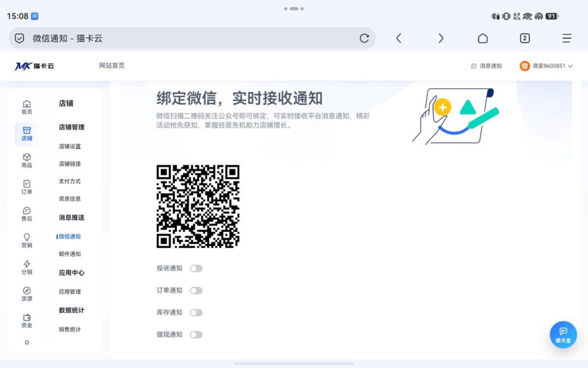
Task: Open the browser tabs counter showing 2
Action: pos(525,38)
